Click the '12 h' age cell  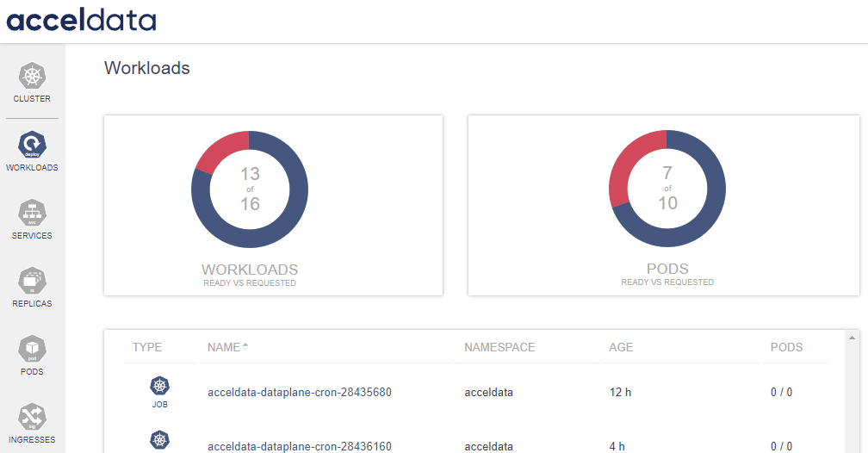click(620, 392)
